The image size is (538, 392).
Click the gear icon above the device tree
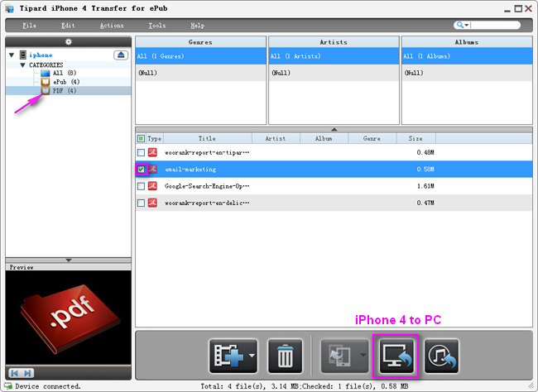coord(69,42)
